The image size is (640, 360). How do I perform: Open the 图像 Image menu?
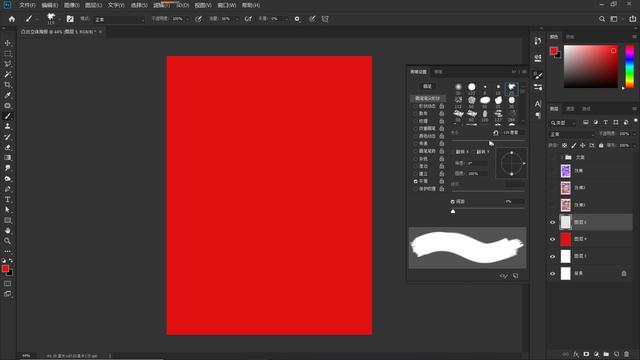(x=71, y=5)
